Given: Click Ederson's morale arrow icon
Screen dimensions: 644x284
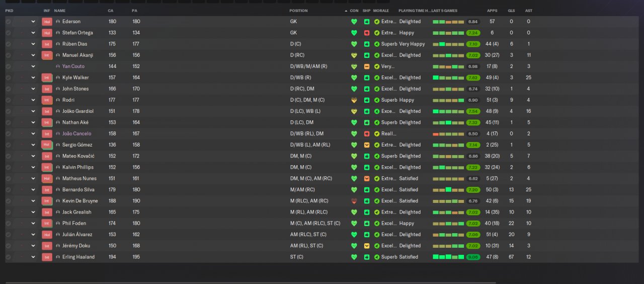Looking at the screenshot, I should tap(377, 22).
